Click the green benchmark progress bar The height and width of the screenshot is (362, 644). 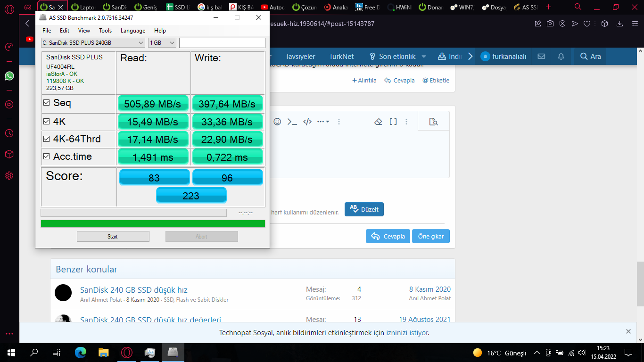[153, 223]
